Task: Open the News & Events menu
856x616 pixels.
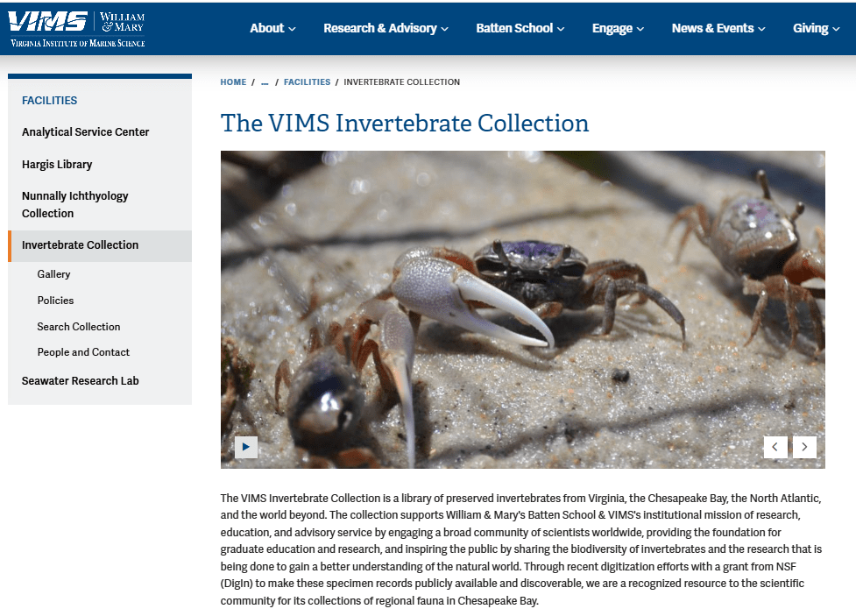Action: tap(718, 28)
